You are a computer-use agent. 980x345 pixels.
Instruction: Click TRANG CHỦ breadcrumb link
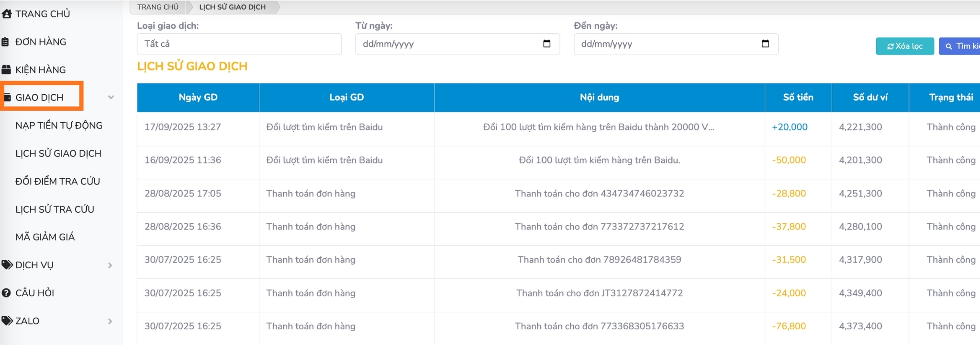[157, 7]
